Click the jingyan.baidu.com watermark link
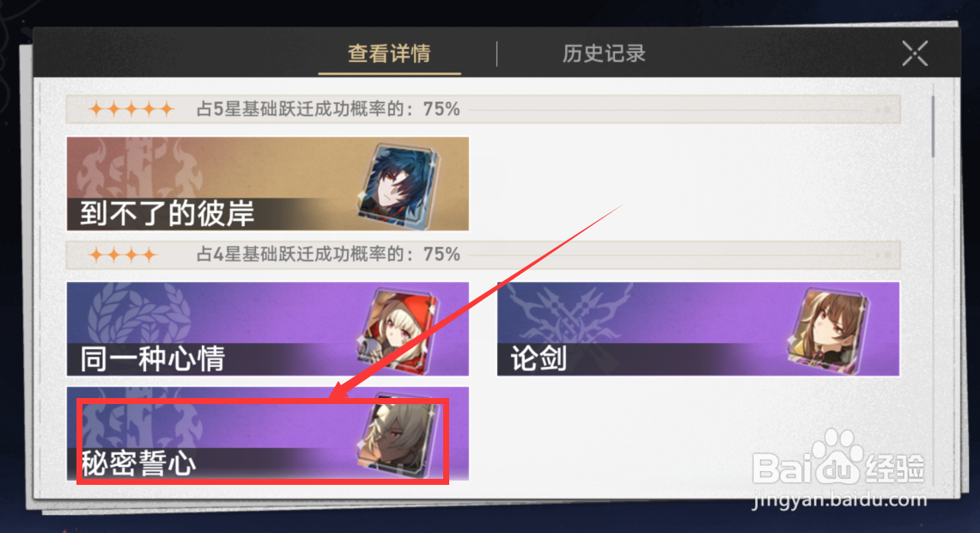 tap(839, 499)
